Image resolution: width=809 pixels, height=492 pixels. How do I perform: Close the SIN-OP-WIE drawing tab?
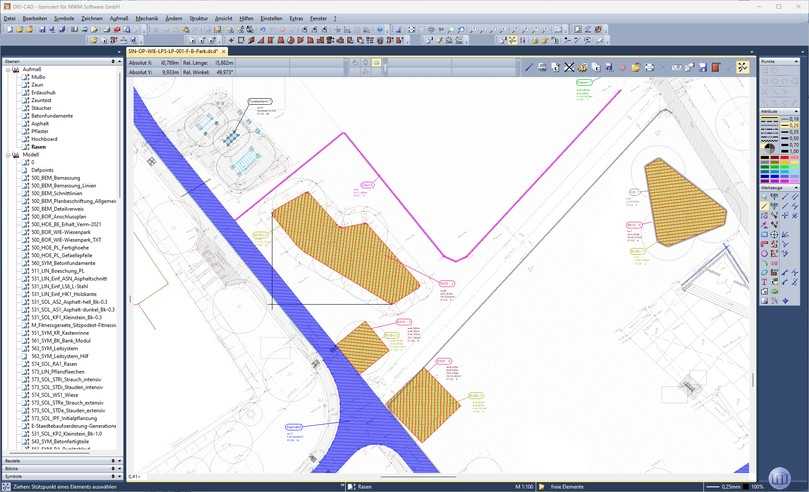[225, 51]
